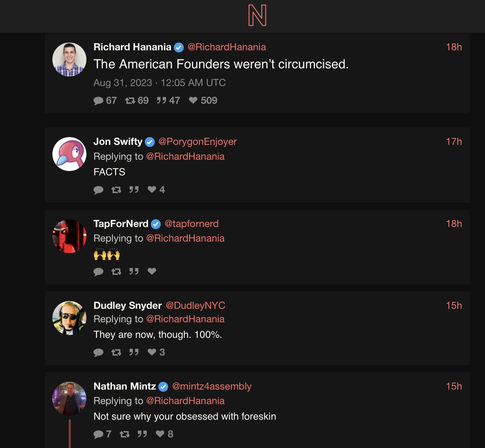The height and width of the screenshot is (448, 485).
Task: Click the Nitter N logo
Action: 257,16
